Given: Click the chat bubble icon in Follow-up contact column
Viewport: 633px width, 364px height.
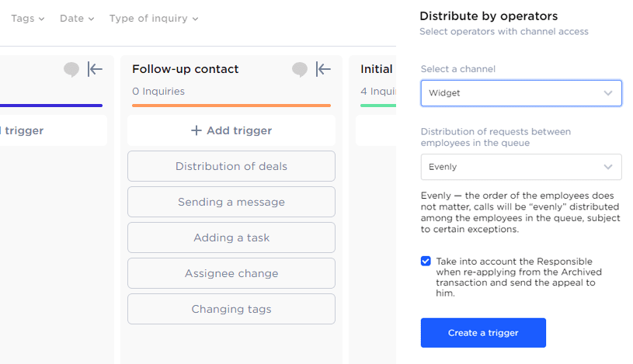Looking at the screenshot, I should 300,70.
